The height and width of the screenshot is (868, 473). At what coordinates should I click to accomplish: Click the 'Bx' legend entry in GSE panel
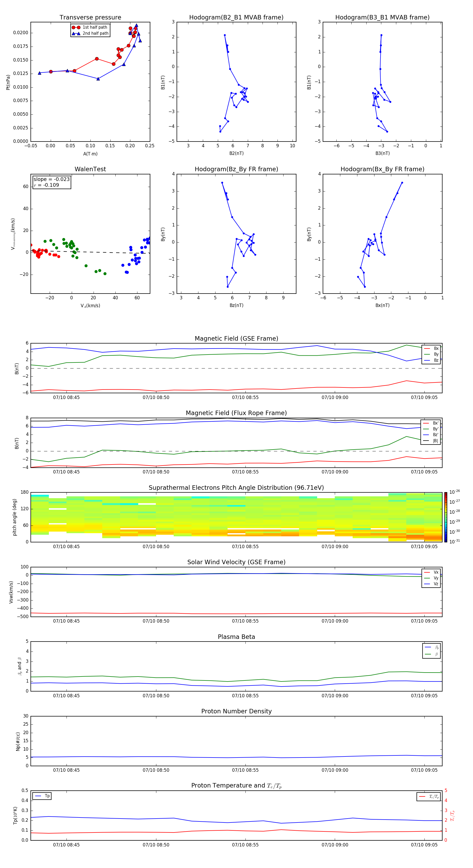431,349
